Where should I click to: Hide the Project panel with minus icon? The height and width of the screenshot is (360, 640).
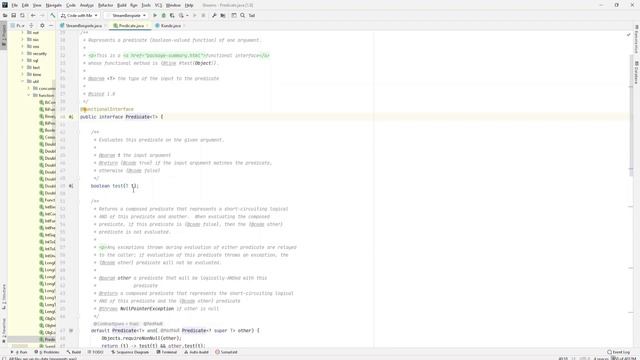[x=51, y=25]
